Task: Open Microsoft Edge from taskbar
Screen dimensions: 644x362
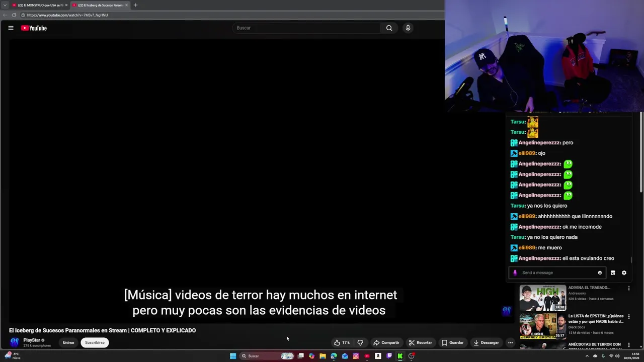Action: coord(334,356)
